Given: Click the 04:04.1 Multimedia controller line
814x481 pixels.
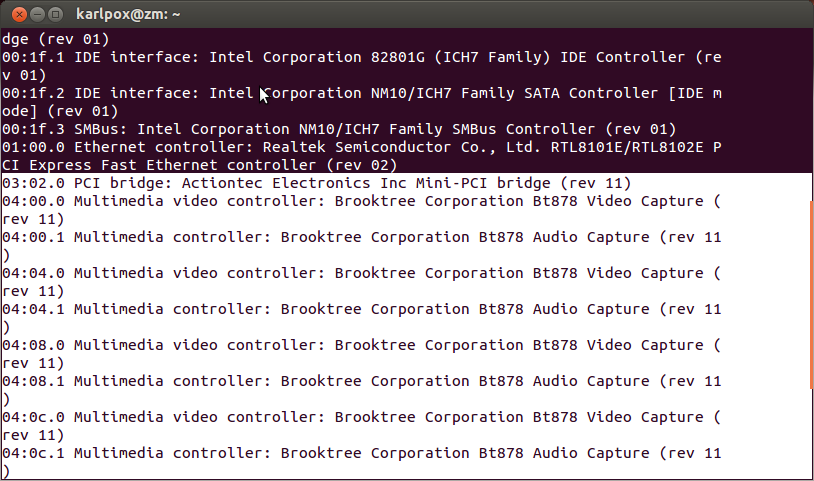Looking at the screenshot, I should point(360,310).
